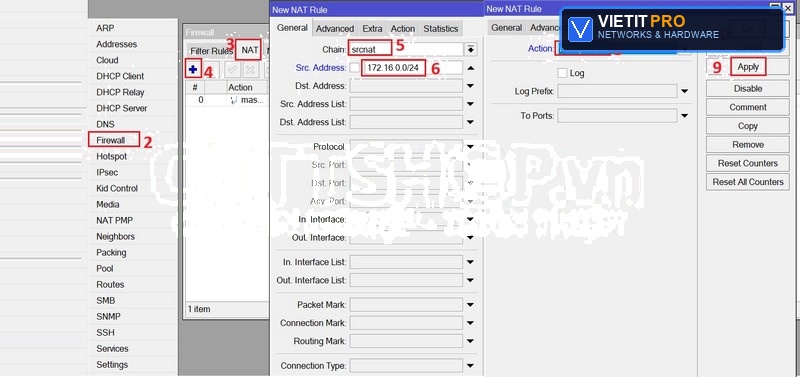
Task: Click the checkmark enable icon in Firewall toolbar
Action: pyautogui.click(x=232, y=69)
